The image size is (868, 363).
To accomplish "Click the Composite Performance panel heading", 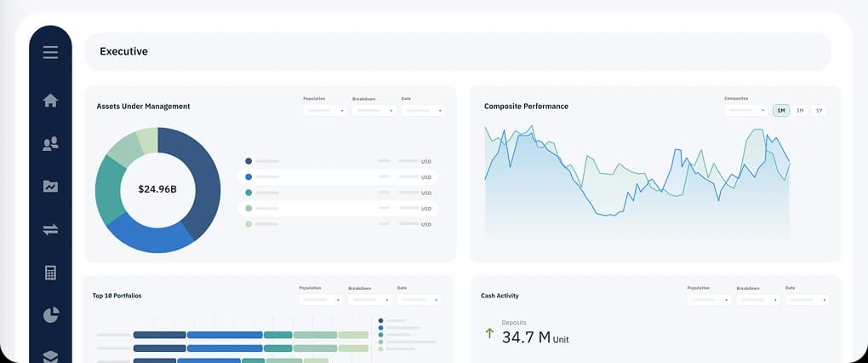I will pyautogui.click(x=526, y=107).
